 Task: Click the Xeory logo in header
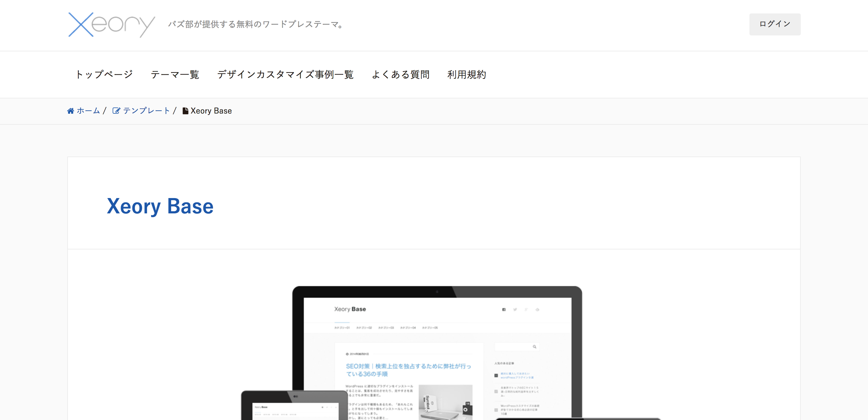coord(111,24)
